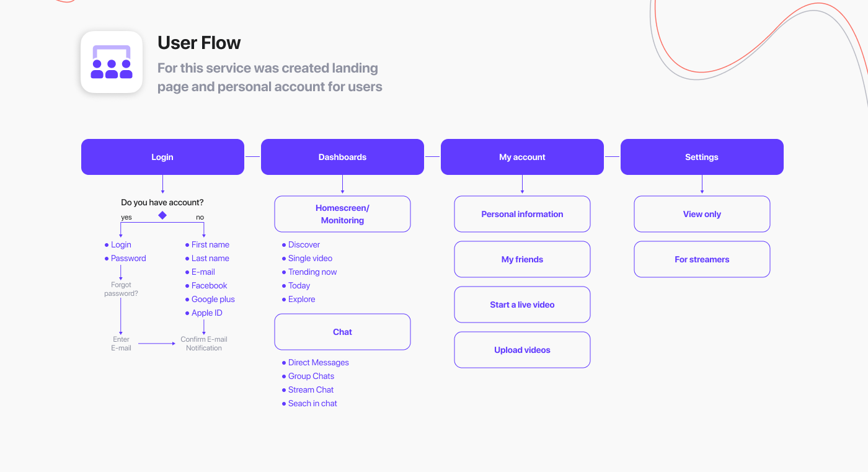Click the Chat outlined box

(x=342, y=332)
